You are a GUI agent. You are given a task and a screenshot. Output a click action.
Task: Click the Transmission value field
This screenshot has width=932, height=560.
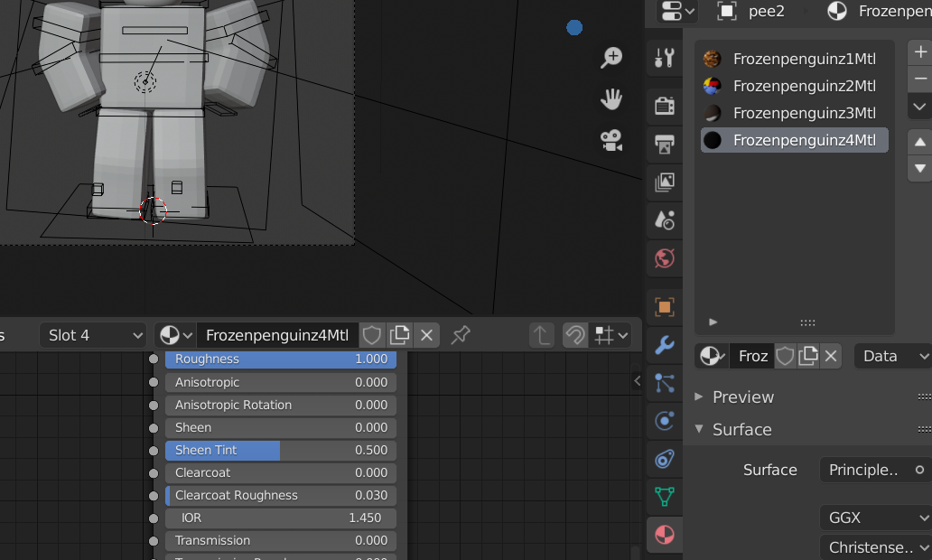281,540
